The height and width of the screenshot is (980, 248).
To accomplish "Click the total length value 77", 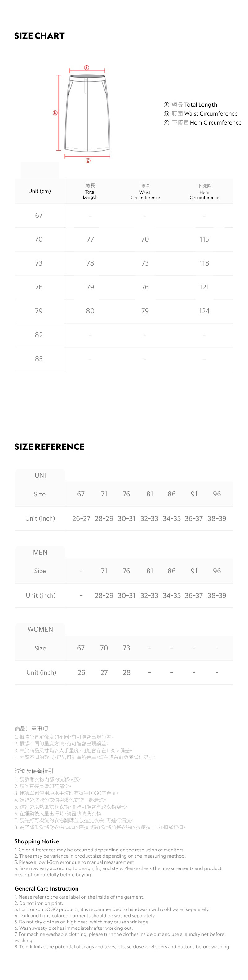I will click(x=90, y=239).
